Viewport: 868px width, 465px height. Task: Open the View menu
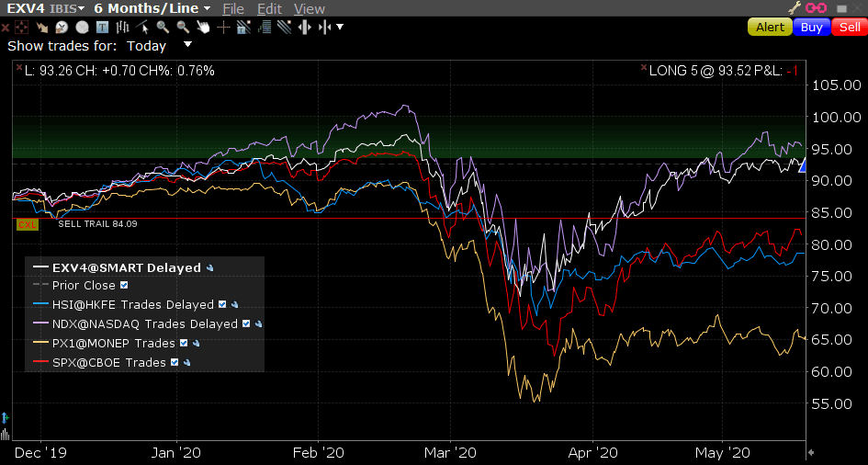[310, 8]
